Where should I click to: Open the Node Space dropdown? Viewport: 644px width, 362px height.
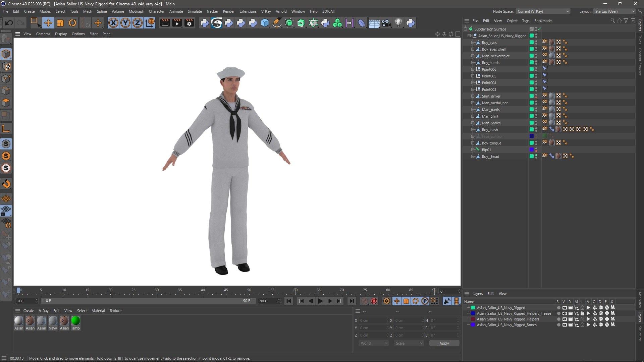543,11
